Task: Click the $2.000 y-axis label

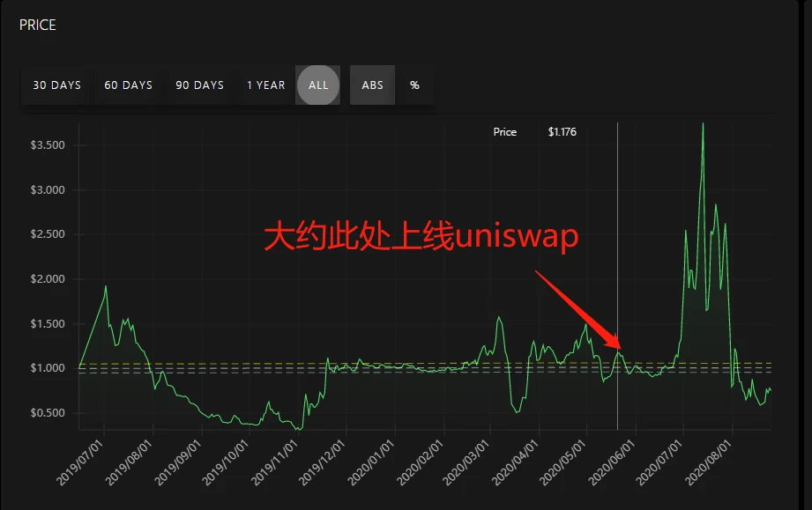Action: (48, 279)
